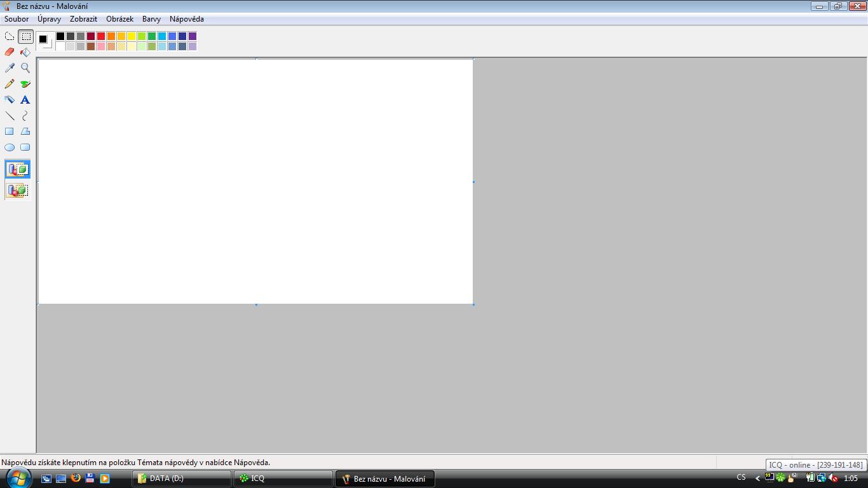Click the floppy disk quick launch icon

click(x=90, y=478)
